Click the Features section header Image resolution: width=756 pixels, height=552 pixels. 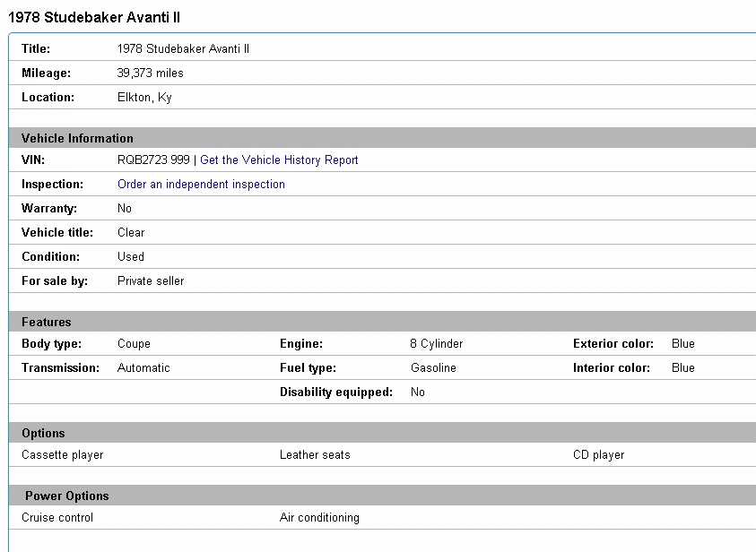click(46, 323)
